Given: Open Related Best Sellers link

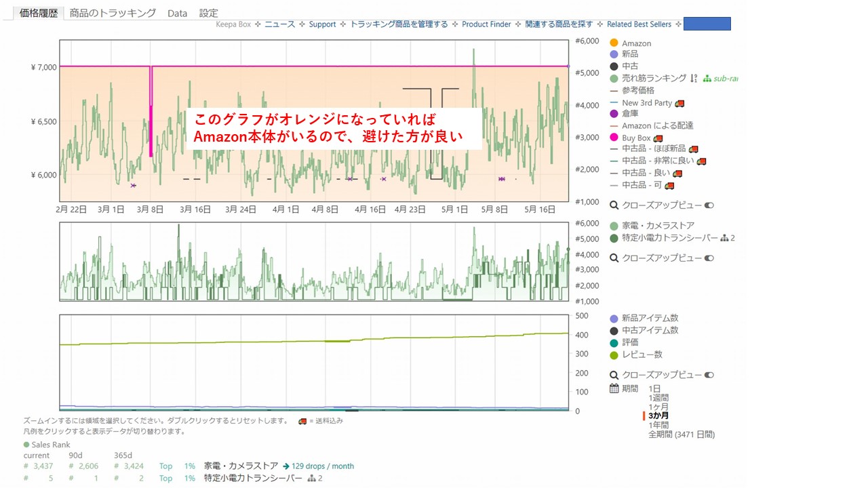Looking at the screenshot, I should pos(639,24).
